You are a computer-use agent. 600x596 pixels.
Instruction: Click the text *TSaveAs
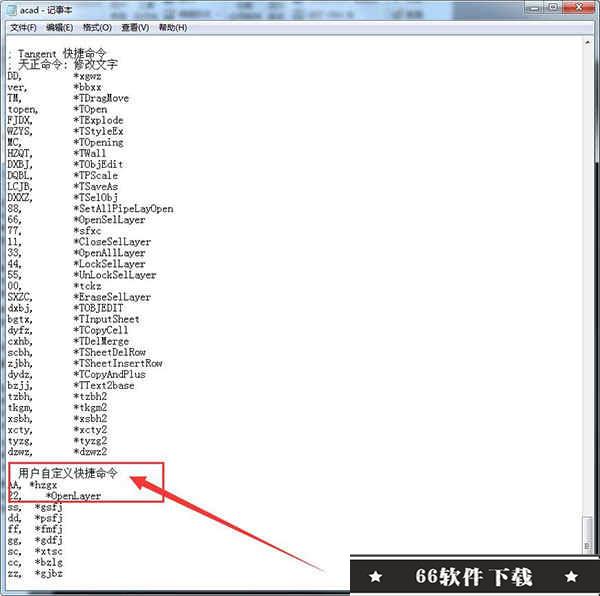[x=96, y=187]
